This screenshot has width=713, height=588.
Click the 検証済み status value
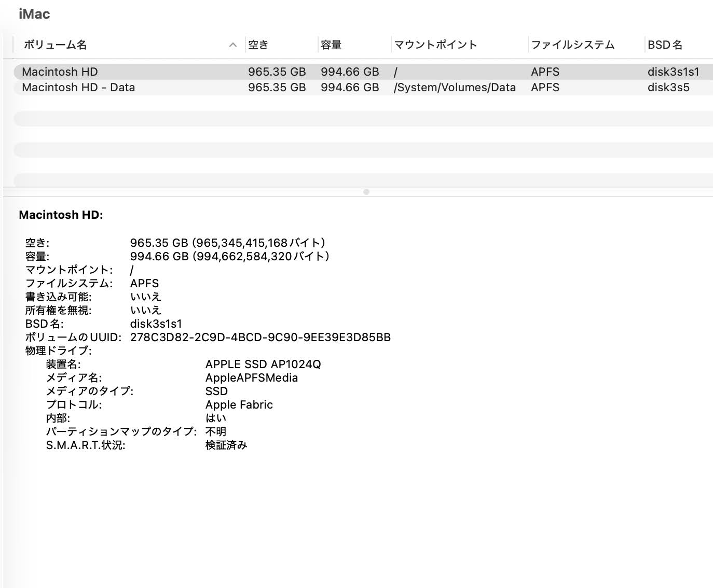click(x=226, y=445)
